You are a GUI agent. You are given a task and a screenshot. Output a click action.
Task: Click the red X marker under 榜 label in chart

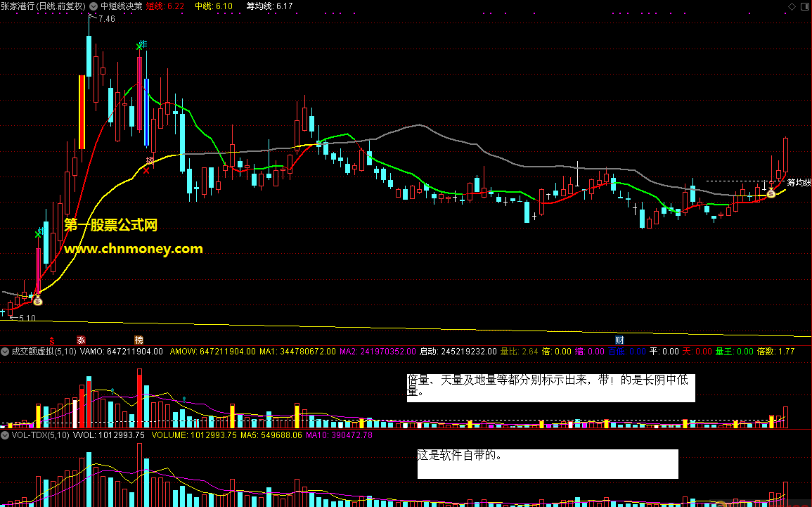146,170
